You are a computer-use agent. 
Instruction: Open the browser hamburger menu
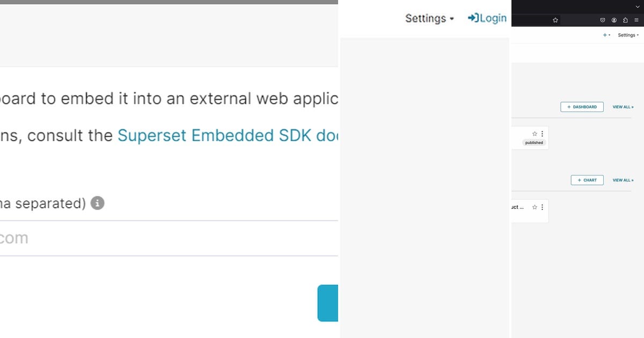pyautogui.click(x=636, y=20)
